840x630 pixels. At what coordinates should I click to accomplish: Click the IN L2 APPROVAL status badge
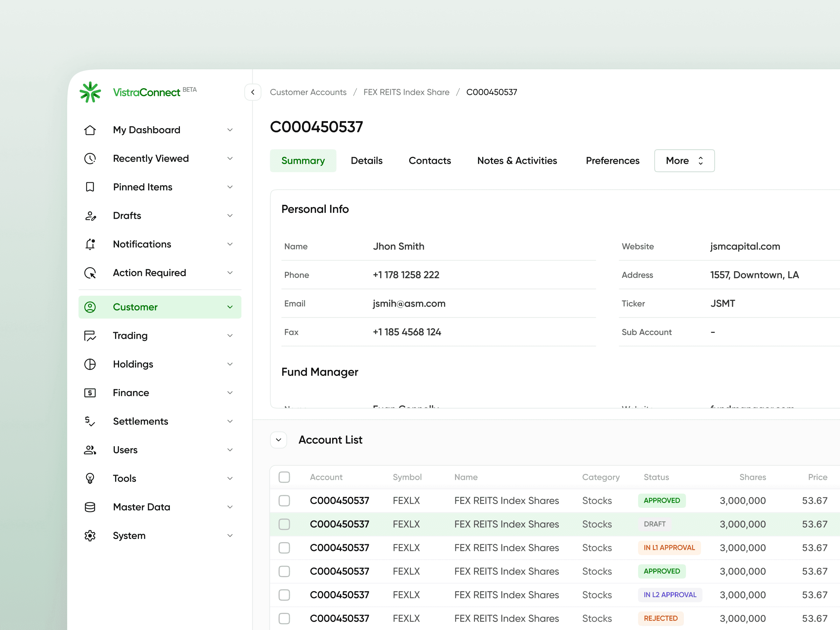[670, 595]
